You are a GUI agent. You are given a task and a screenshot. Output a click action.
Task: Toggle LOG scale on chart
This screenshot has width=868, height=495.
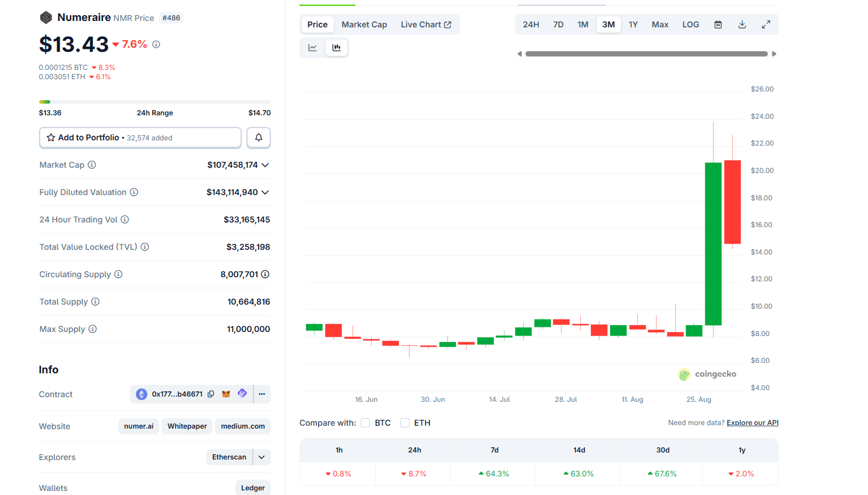[690, 24]
